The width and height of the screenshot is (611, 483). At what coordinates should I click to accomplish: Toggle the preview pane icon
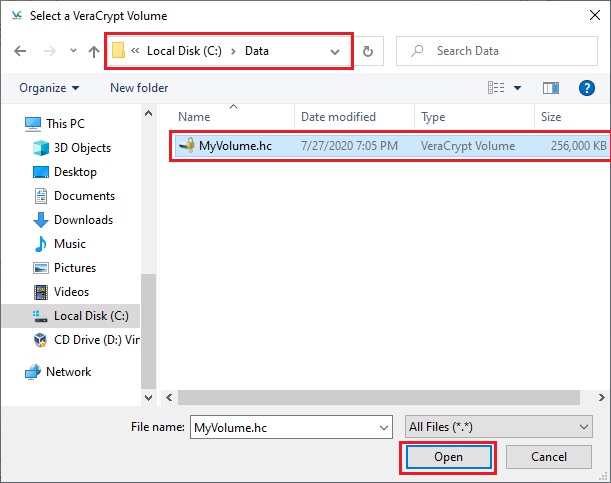(550, 88)
